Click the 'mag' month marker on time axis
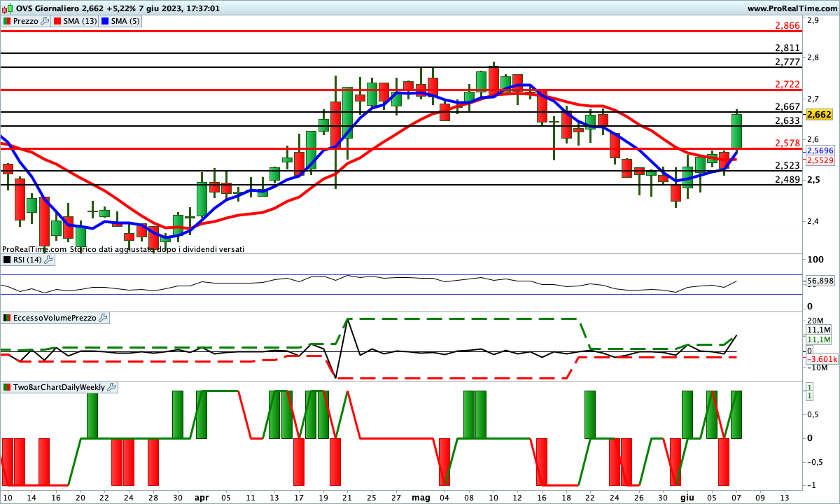 tap(421, 497)
